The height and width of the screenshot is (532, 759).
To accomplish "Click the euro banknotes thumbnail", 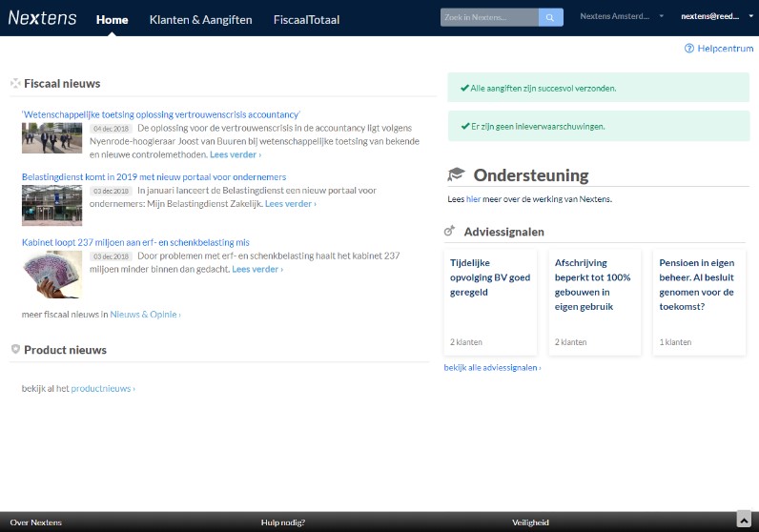I will (x=51, y=274).
